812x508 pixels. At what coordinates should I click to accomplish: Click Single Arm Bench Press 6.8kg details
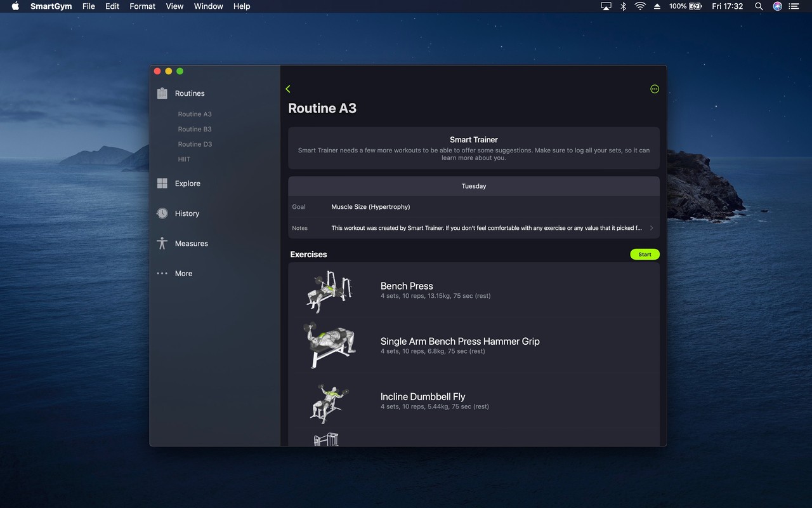click(x=433, y=351)
